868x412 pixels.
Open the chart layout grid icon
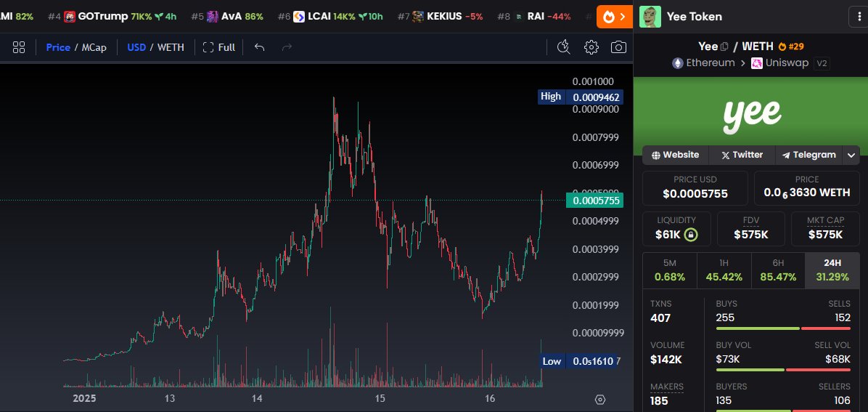coord(19,47)
